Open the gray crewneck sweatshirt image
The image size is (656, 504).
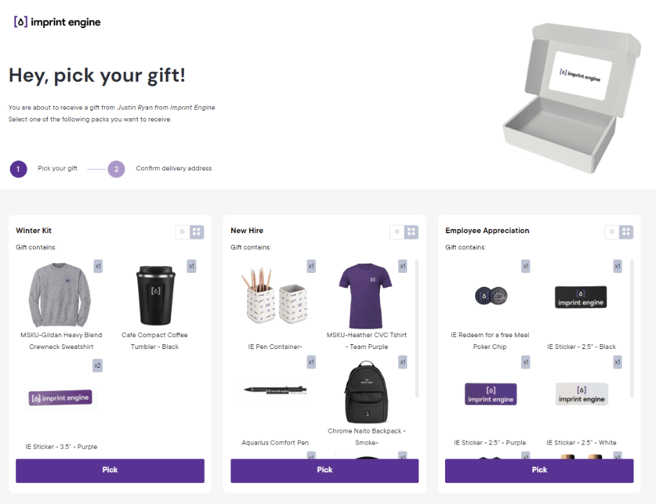pyautogui.click(x=59, y=295)
